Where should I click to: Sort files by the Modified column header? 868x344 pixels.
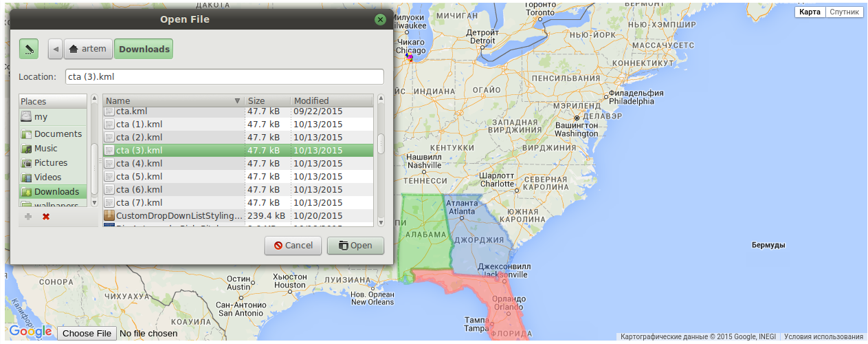point(332,100)
